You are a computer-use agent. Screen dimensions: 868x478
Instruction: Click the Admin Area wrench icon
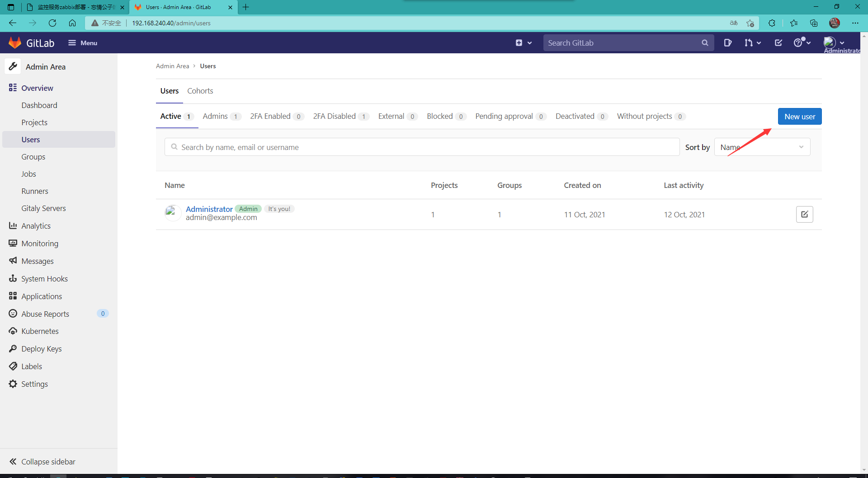click(13, 66)
